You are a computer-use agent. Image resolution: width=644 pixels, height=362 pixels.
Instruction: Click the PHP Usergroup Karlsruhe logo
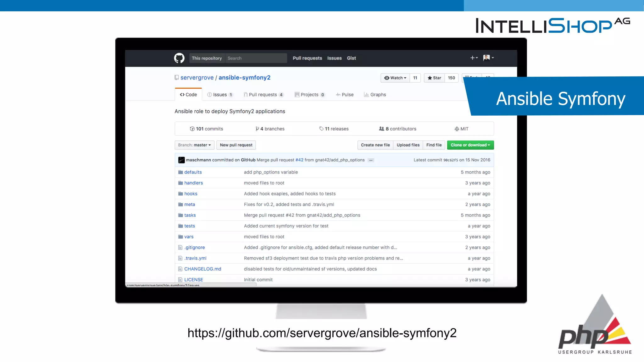pos(595,324)
